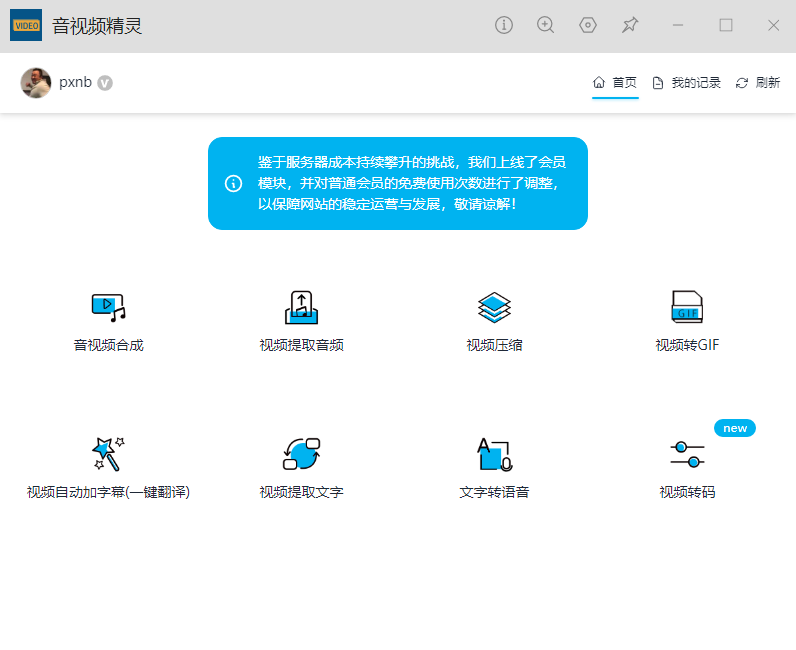Click the zoom-in magnifier icon
Screen dimensions: 796x650
546,25
